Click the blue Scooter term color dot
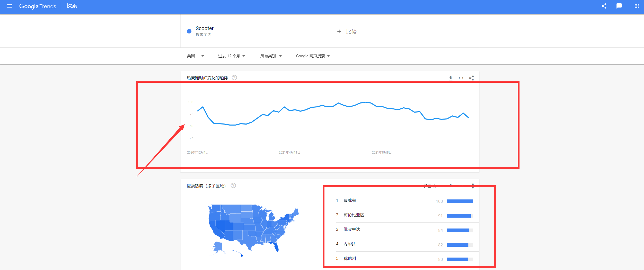The image size is (644, 270). (x=189, y=31)
